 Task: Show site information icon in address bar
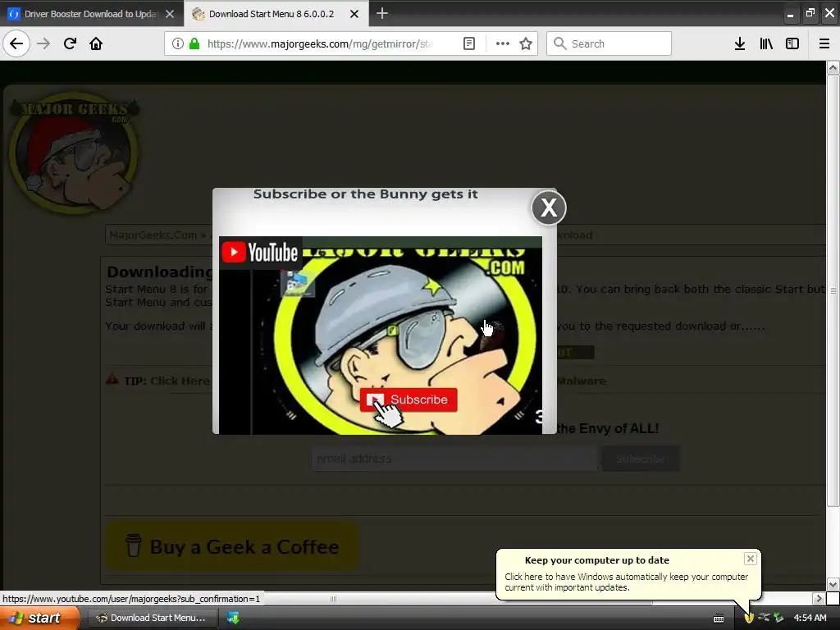pos(178,43)
